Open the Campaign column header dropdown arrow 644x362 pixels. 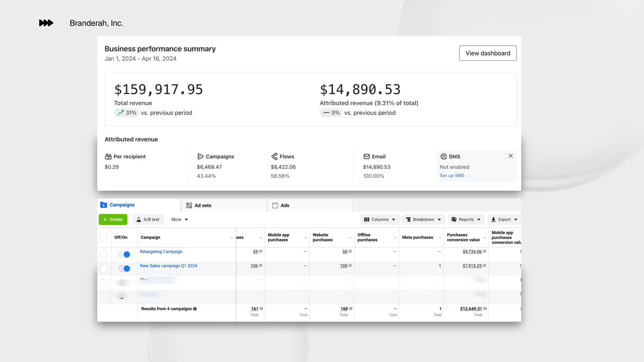(231, 238)
